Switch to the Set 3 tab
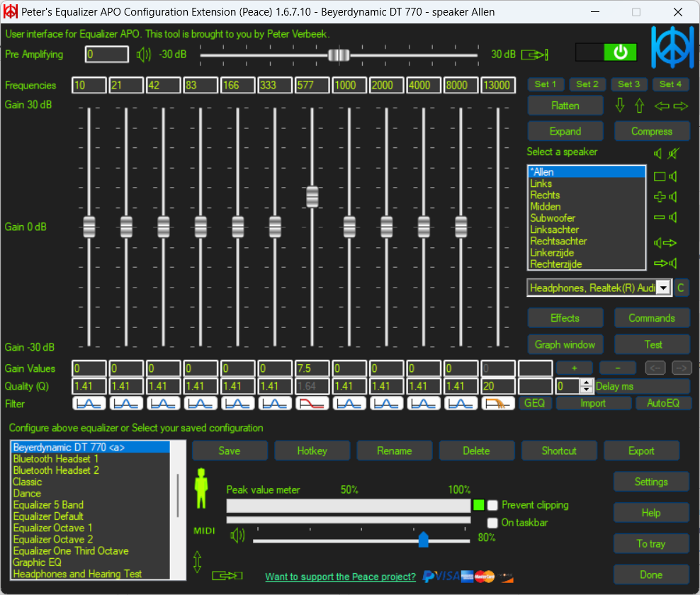The image size is (700, 595). point(629,84)
